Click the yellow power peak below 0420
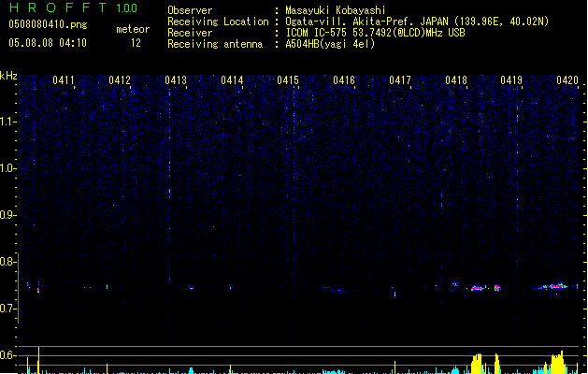This screenshot has height=374, width=588. click(558, 363)
